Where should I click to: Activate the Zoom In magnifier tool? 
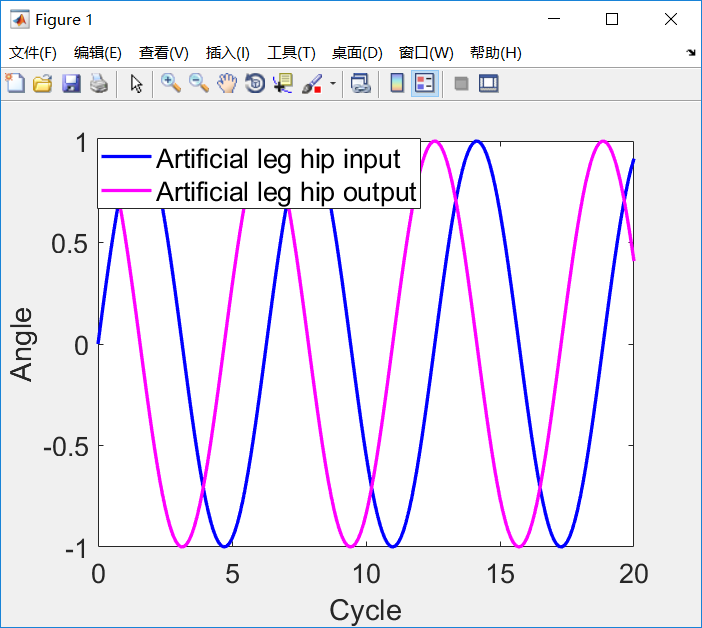[171, 83]
